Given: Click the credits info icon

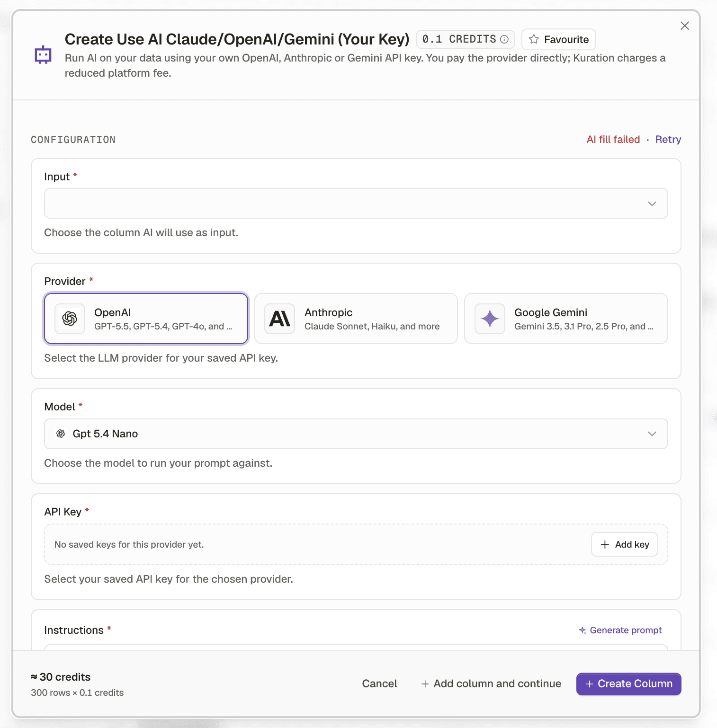Looking at the screenshot, I should pyautogui.click(x=504, y=39).
